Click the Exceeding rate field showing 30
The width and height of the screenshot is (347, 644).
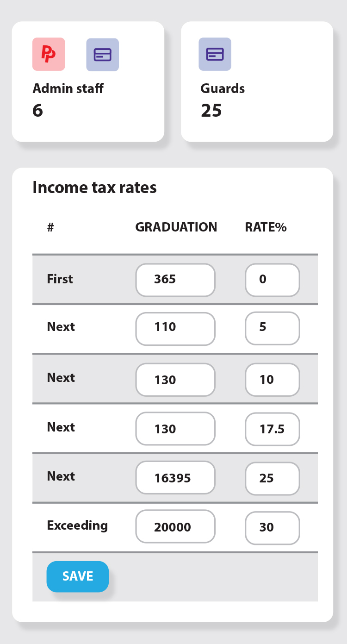point(272,527)
